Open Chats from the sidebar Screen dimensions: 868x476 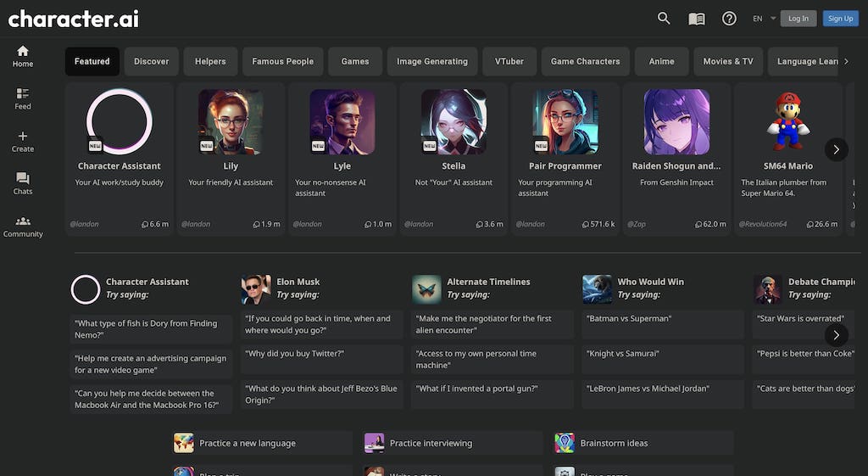coord(23,183)
